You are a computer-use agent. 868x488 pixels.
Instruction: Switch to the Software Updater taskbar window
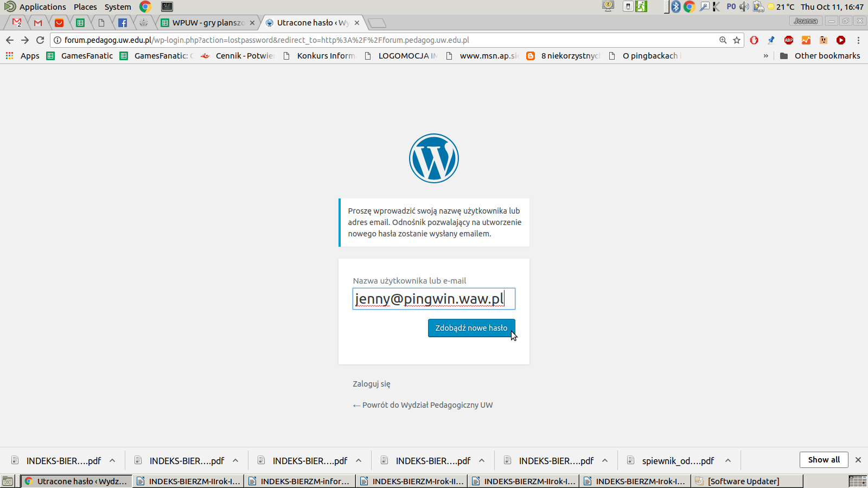point(746,481)
